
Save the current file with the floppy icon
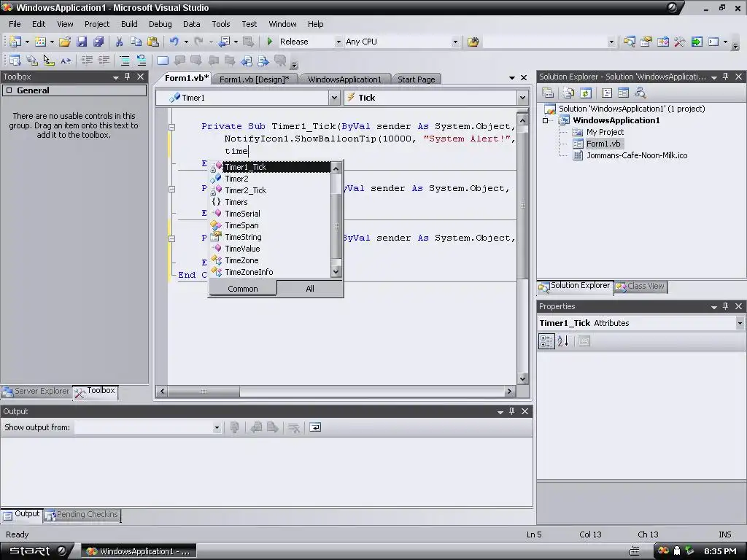click(82, 42)
